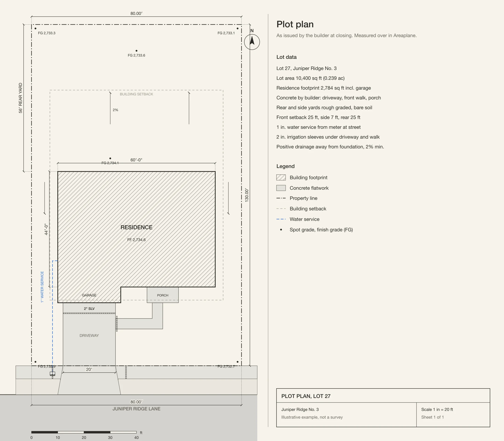
Task: Click the Building footprint hatch legend swatch
Action: pyautogui.click(x=281, y=177)
